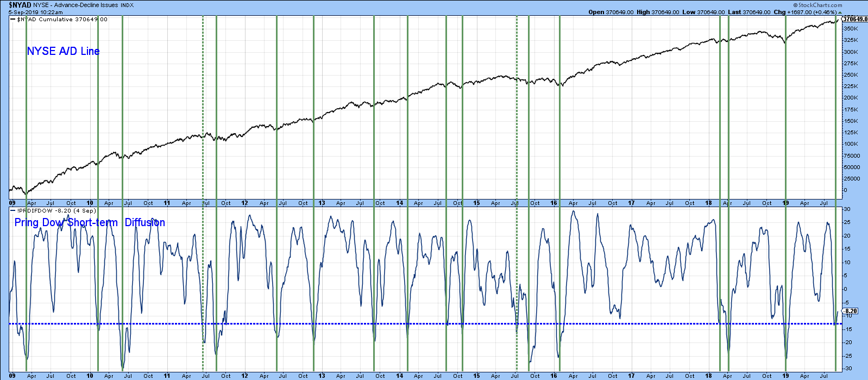Click the $NYAD Cumulative legend line marker
This screenshot has height=380, width=868.
coord(13,20)
